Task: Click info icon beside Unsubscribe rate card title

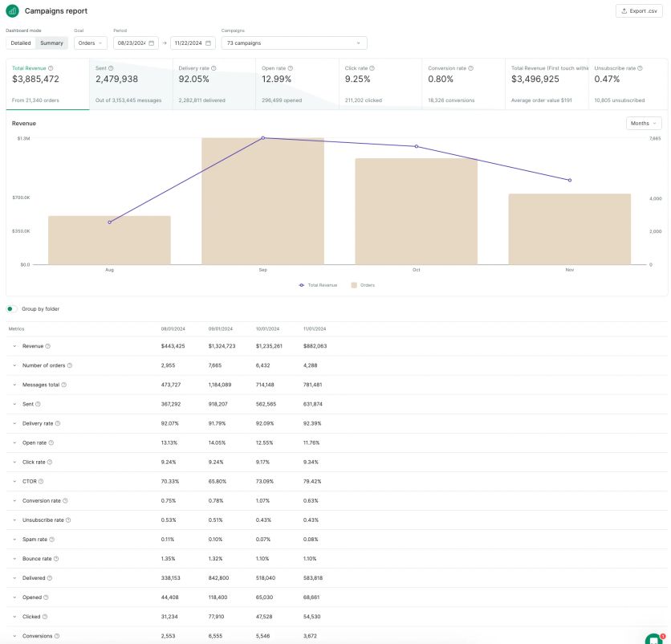Action: 640,68
